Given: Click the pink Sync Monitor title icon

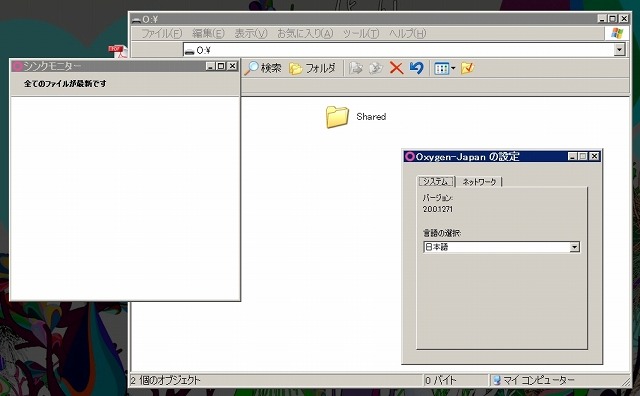Looking at the screenshot, I should (x=17, y=66).
